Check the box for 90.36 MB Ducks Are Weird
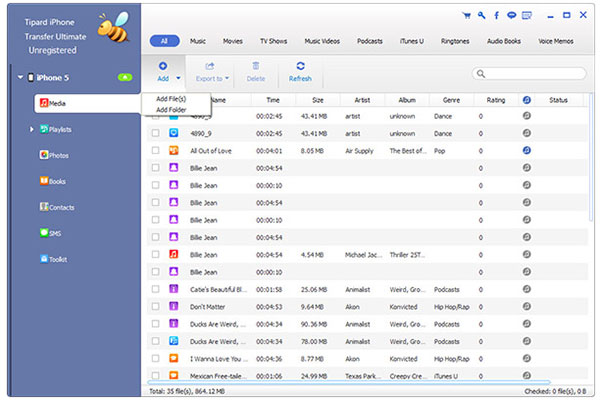 (x=155, y=324)
